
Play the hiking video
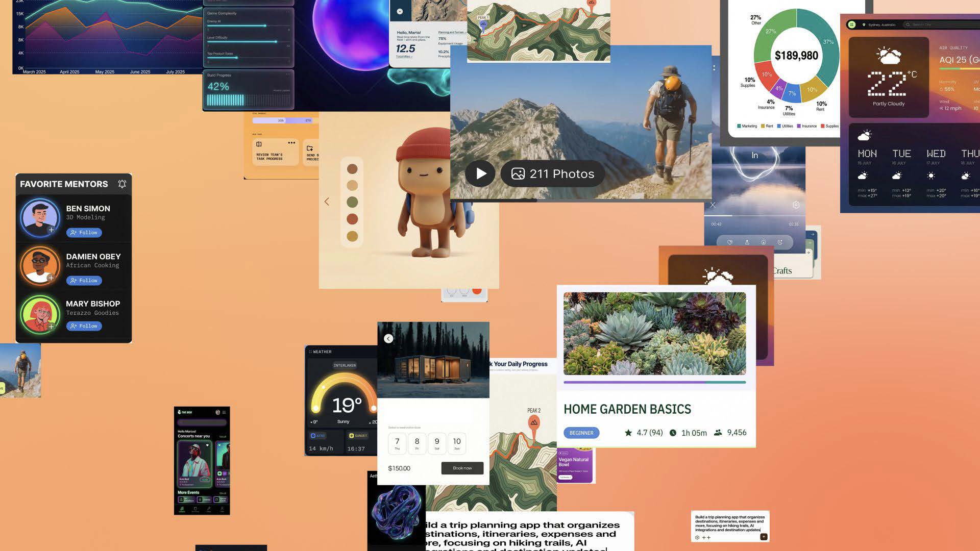(480, 173)
